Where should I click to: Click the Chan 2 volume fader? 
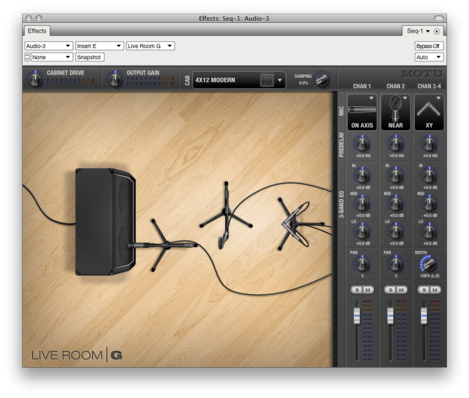point(390,315)
